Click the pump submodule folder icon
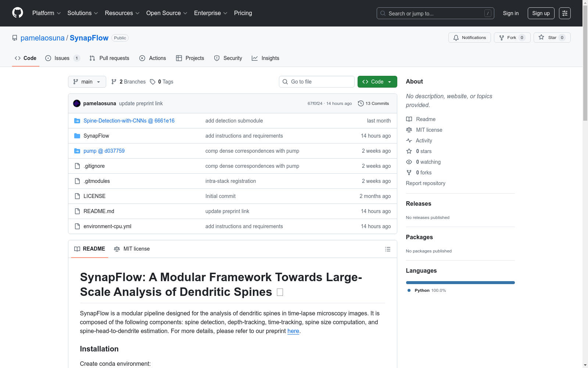The image size is (588, 368). click(x=77, y=151)
